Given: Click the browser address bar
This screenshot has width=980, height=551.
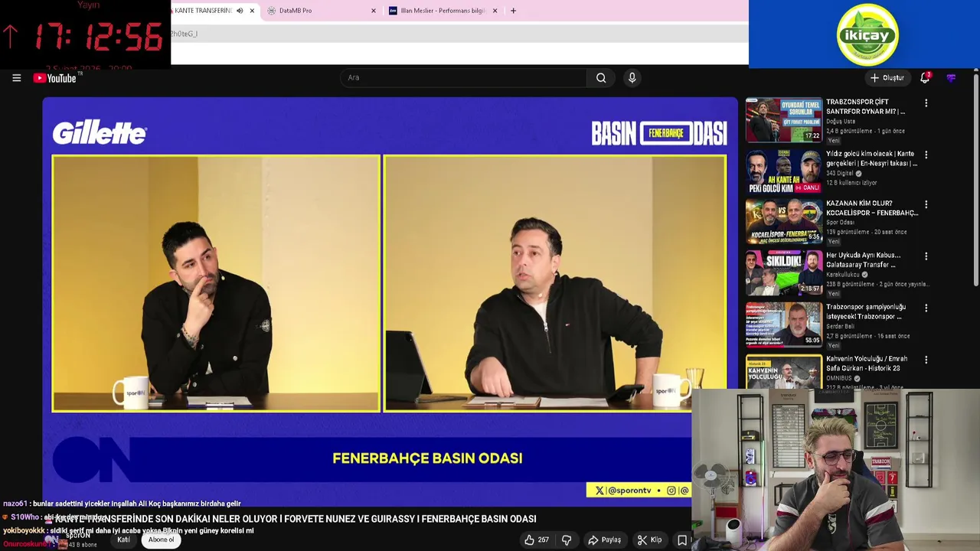Looking at the screenshot, I should pyautogui.click(x=458, y=34).
